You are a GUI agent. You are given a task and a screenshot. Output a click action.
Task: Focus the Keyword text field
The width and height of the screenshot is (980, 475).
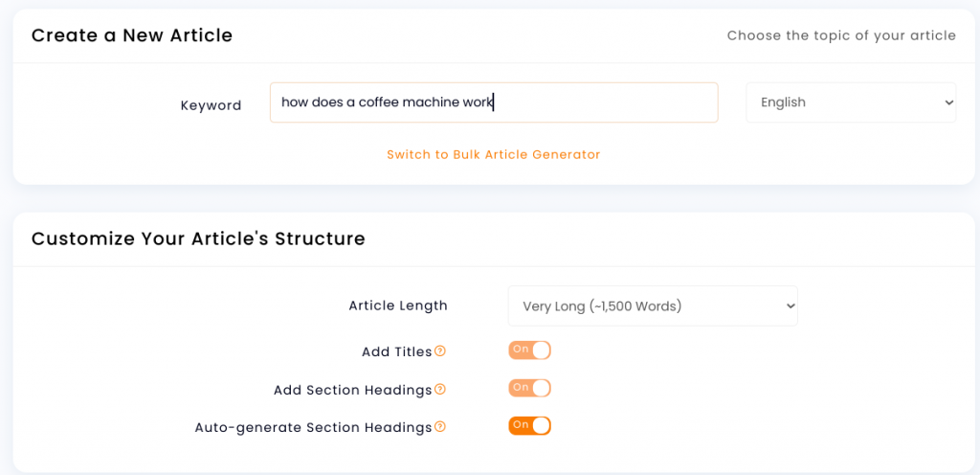(494, 102)
